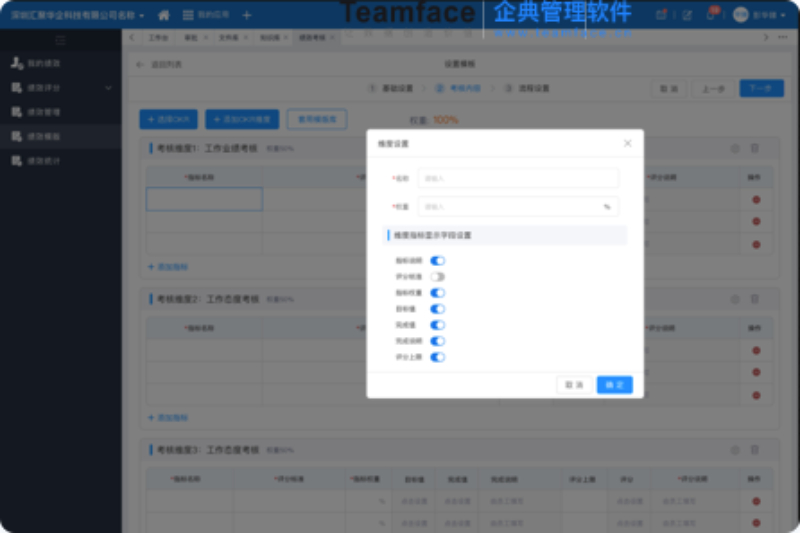Close the 维度设置 dialog
This screenshot has width=800, height=533.
628,143
